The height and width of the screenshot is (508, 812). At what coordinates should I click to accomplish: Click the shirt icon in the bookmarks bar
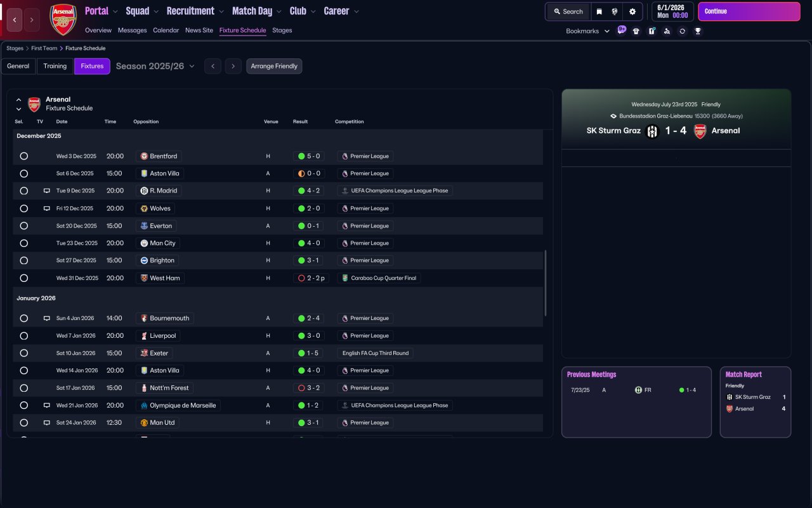coord(636,31)
